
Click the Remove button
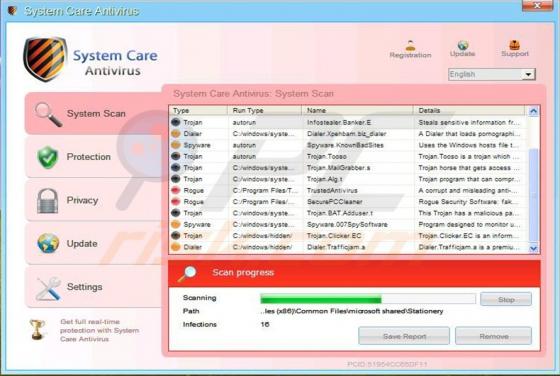pos(494,336)
